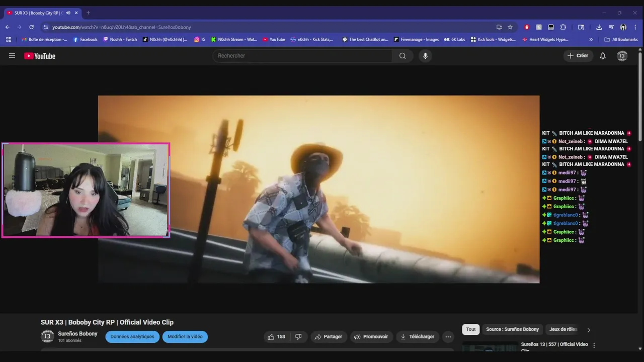This screenshot has height=362, width=644.
Task: Click the video title SUR X3 text
Action: click(x=107, y=322)
